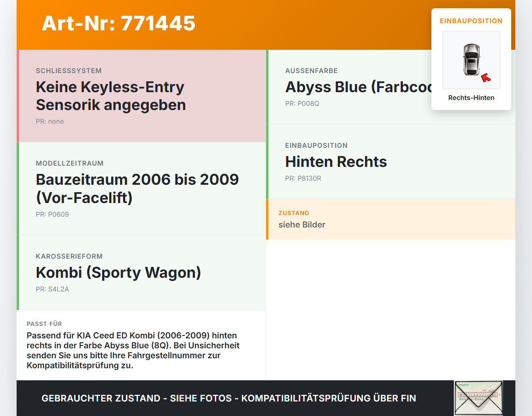Click the 'PR: none' label
532x416 pixels.
pyautogui.click(x=50, y=122)
